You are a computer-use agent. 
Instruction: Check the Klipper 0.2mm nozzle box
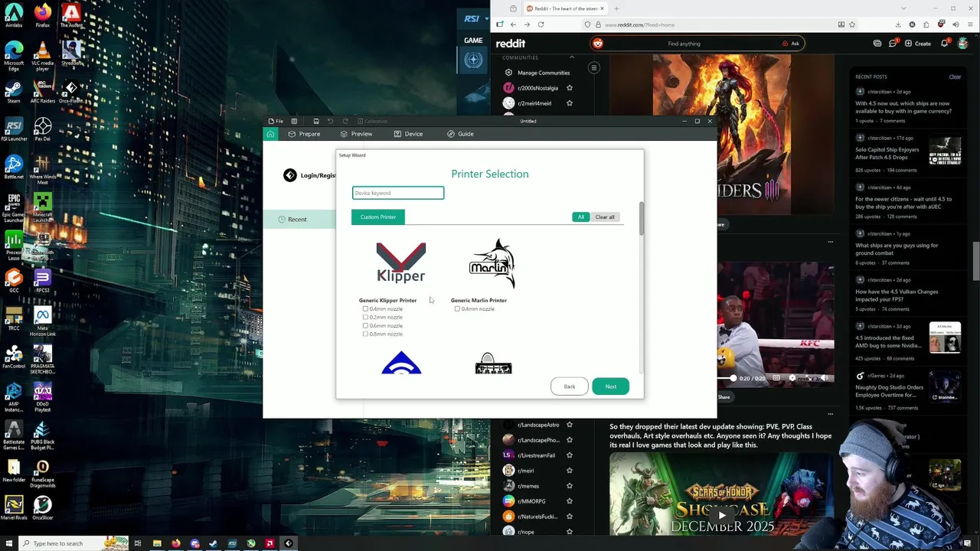pyautogui.click(x=365, y=318)
